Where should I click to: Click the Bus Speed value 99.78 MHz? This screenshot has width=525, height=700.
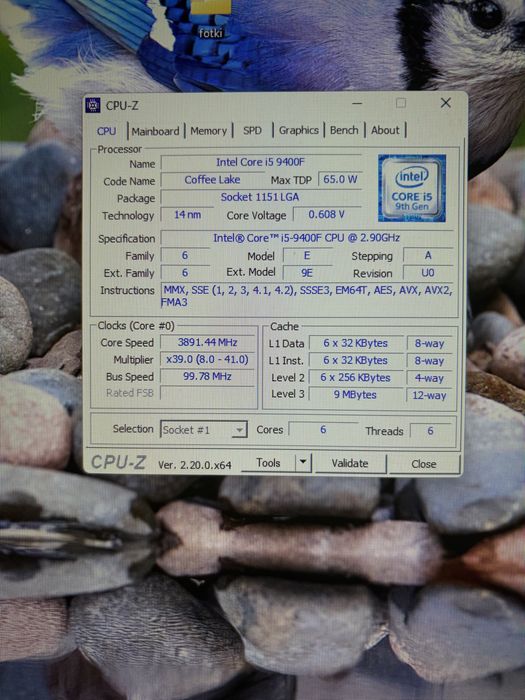[x=208, y=376]
